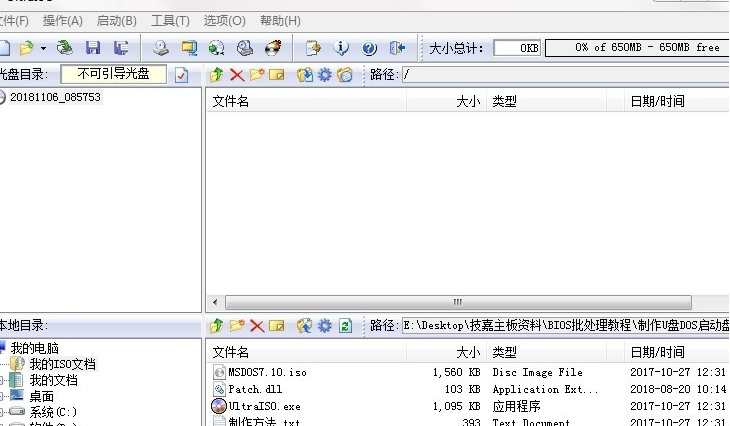730x426 pixels.
Task: Select the 20181106_085753 disc tree node
Action: click(55, 97)
